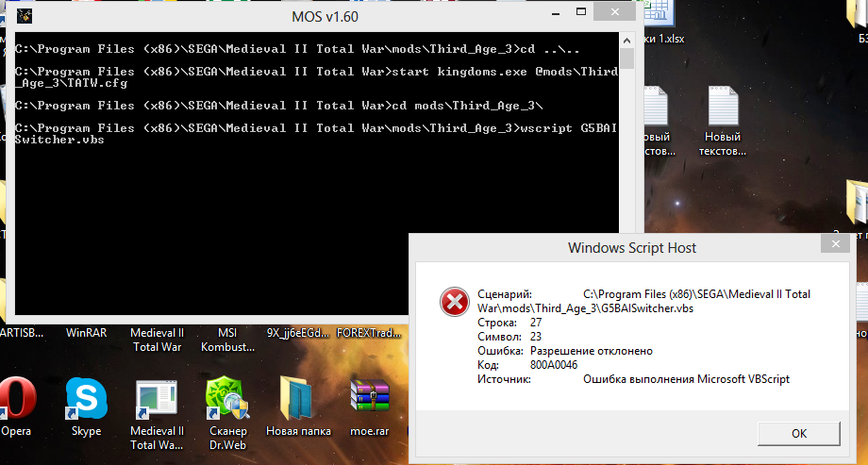Maximize the MOS v1.60 console window

coord(580,11)
